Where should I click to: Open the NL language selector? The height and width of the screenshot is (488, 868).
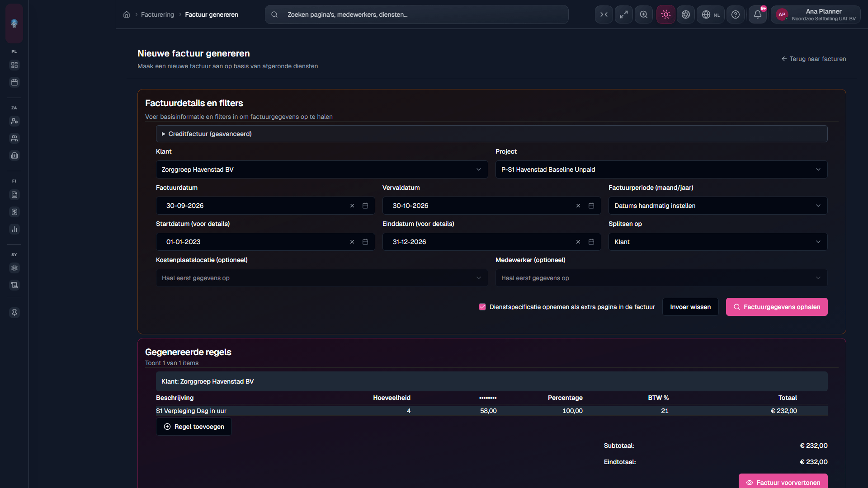pyautogui.click(x=711, y=14)
